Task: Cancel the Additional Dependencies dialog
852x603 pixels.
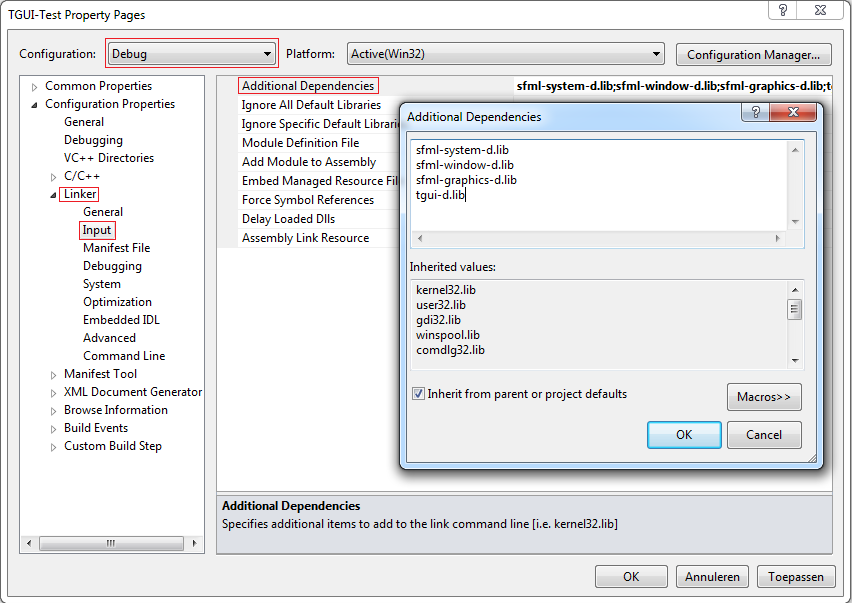Action: click(x=764, y=435)
